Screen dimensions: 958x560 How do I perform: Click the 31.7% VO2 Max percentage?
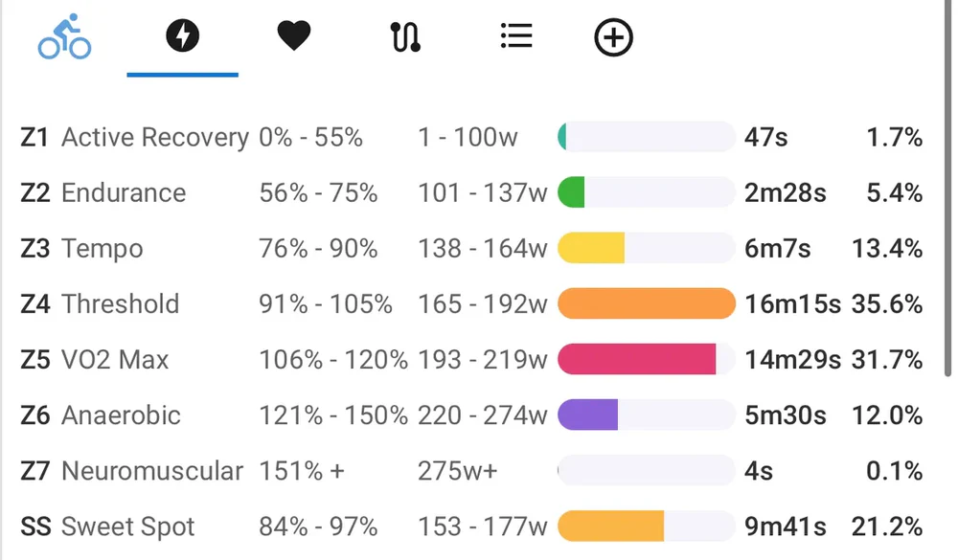pos(887,360)
